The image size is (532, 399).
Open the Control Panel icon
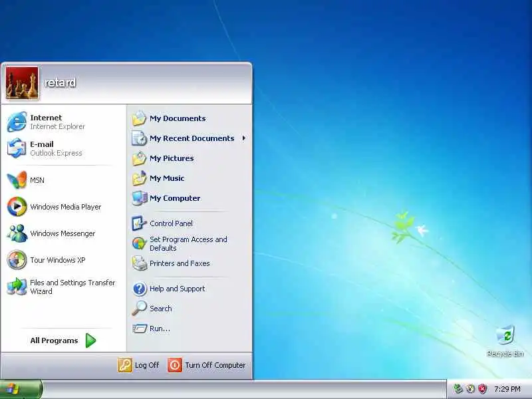pos(139,223)
